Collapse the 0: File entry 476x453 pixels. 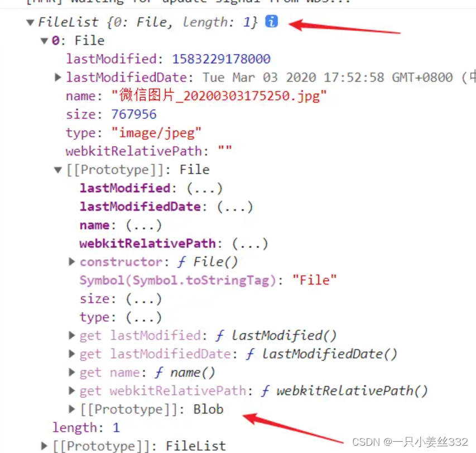pyautogui.click(x=44, y=41)
